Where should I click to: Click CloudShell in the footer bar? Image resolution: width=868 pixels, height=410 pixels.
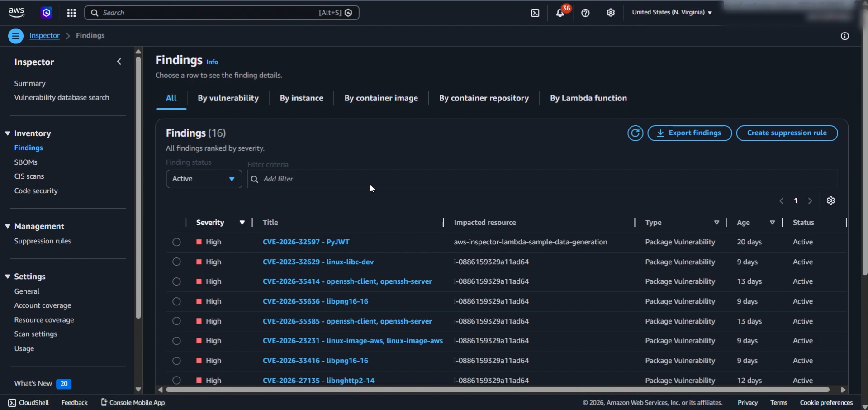click(x=28, y=403)
